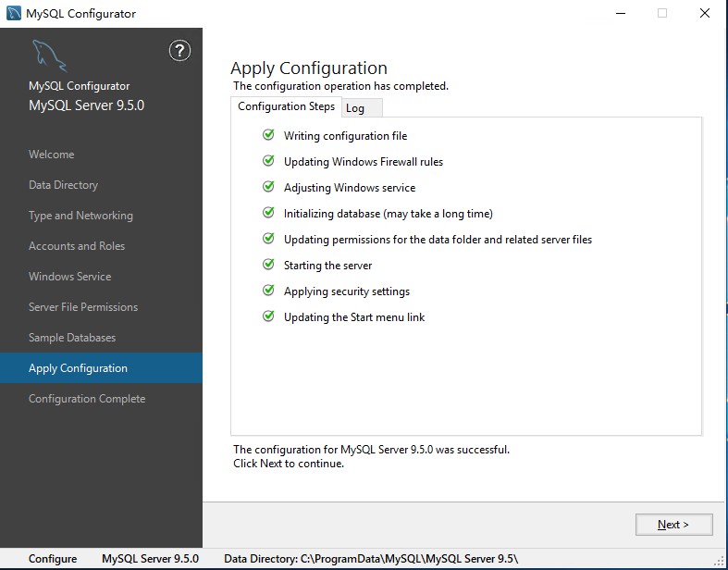The image size is (728, 570).
Task: Click green check beside Initializing database
Action: [x=268, y=213]
